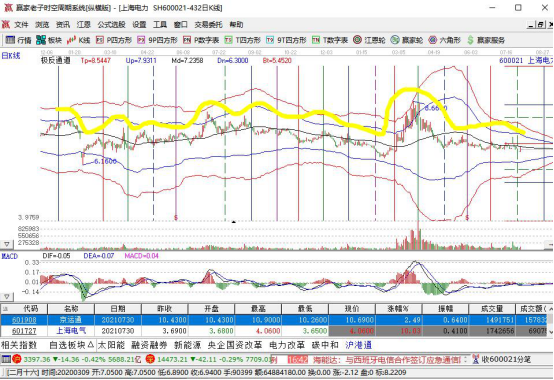Open 赢家服务 with the dollar icon

pyautogui.click(x=486, y=40)
